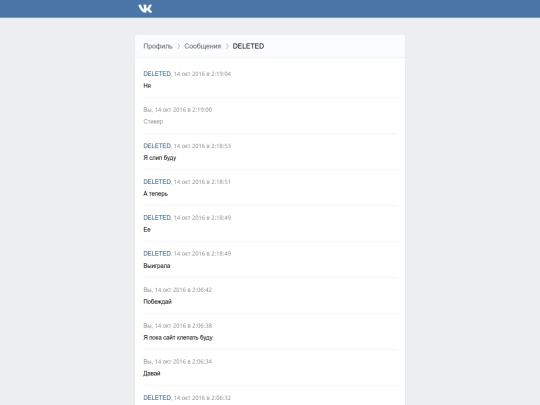Click the 'Побеждай' message text
The width and height of the screenshot is (540, 405).
[157, 302]
